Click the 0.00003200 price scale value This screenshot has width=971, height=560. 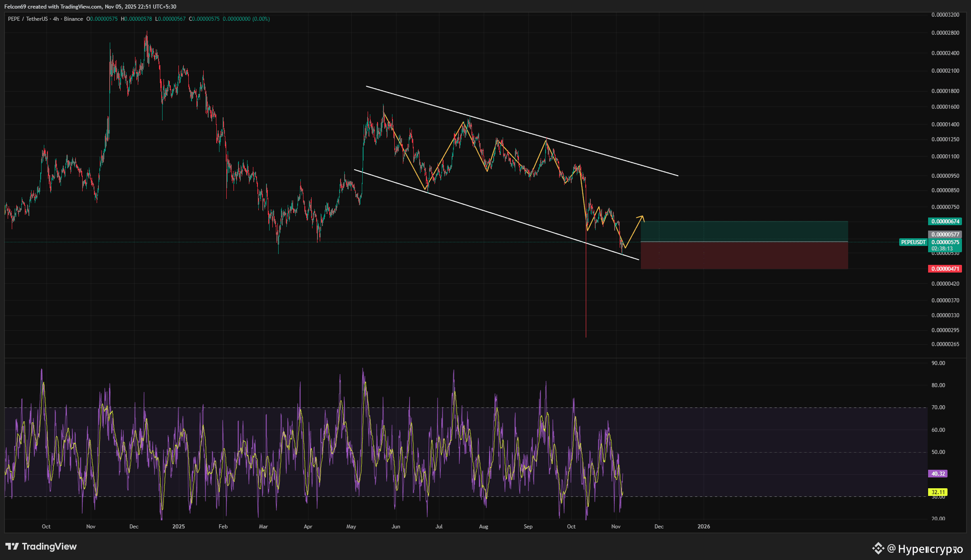pos(945,15)
